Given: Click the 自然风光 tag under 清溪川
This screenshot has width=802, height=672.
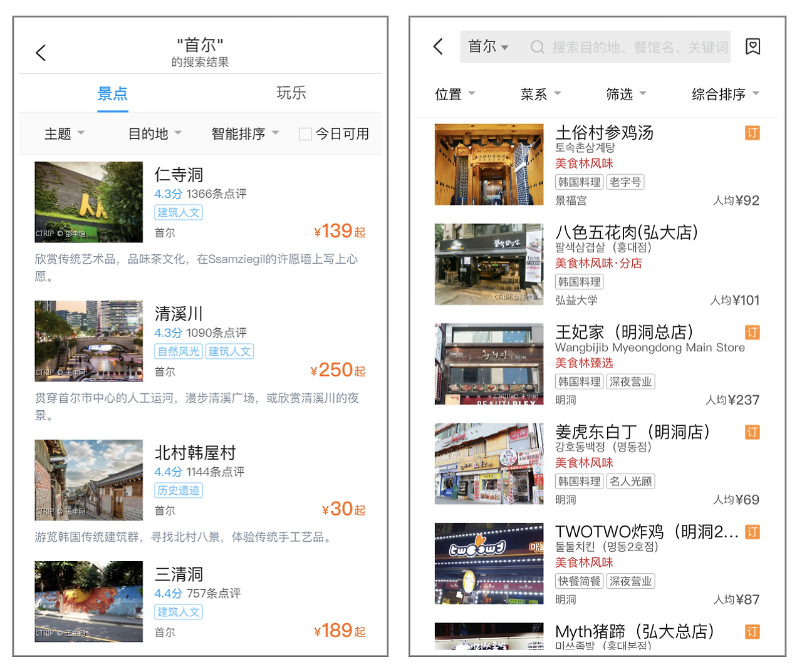Looking at the screenshot, I should tap(179, 351).
